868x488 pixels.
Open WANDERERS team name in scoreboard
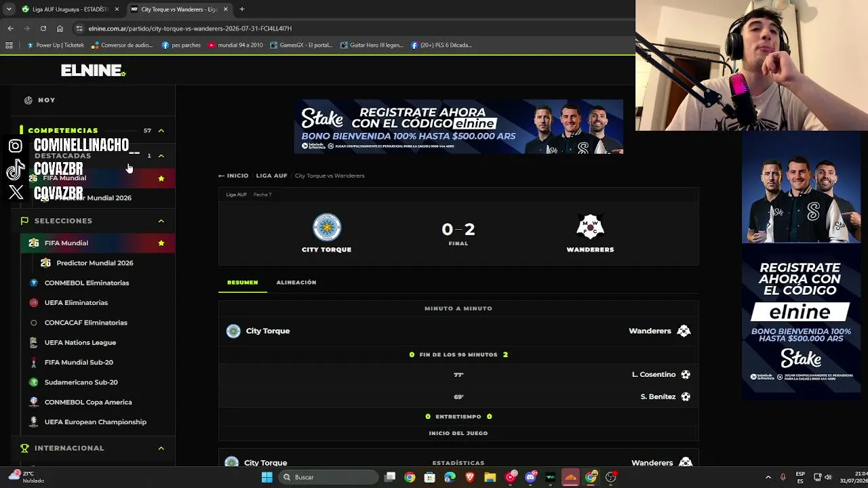[x=590, y=249]
